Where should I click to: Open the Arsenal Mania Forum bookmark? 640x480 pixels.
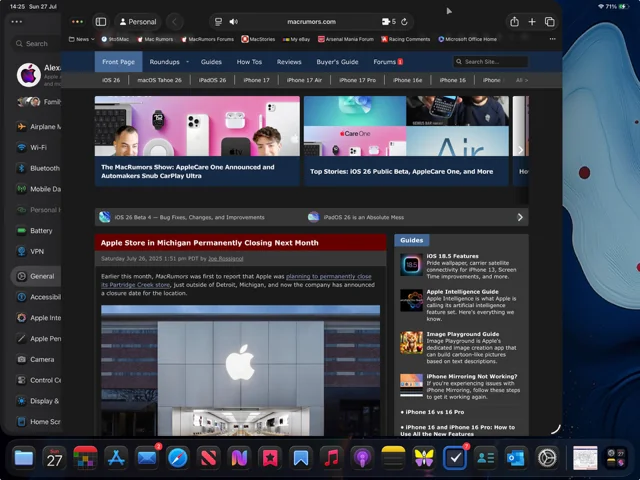(x=346, y=39)
